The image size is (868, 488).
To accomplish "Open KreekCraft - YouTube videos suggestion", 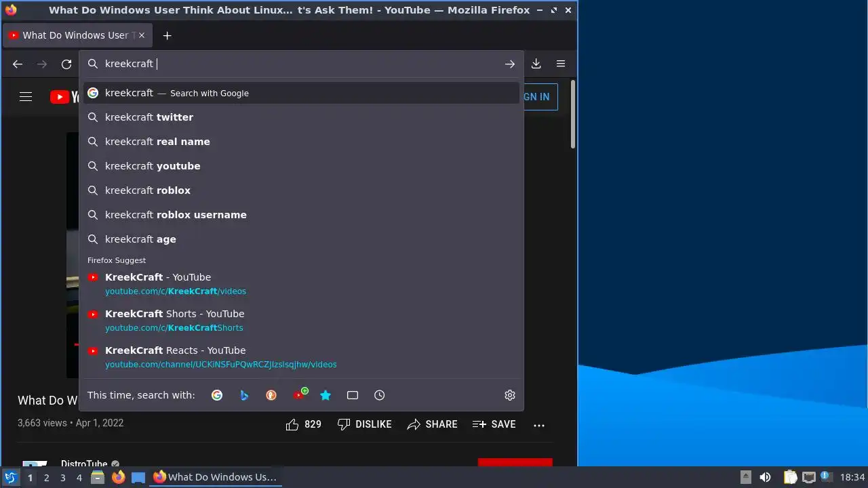I will pos(301,283).
